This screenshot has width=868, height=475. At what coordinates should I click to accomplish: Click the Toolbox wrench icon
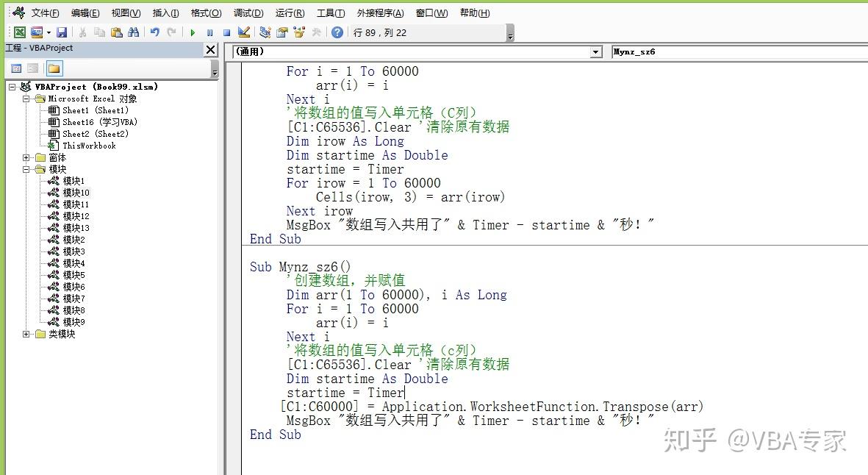pyautogui.click(x=317, y=32)
